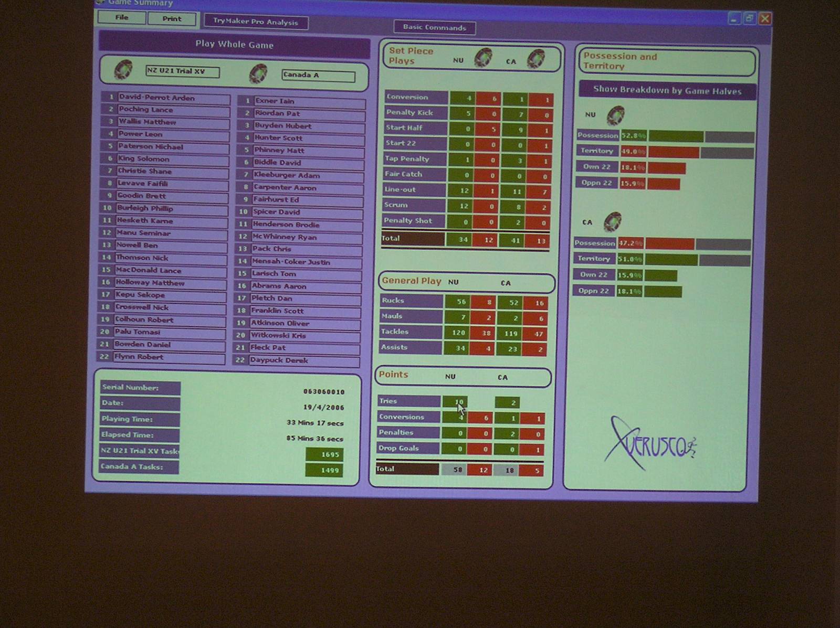The image size is (840, 628).
Task: Click NU rugby ball in Set Piece Plays header
Action: click(x=483, y=58)
